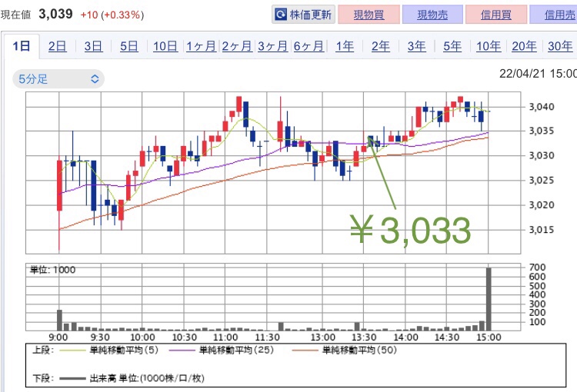
Task: Click the 現物売 button
Action: pyautogui.click(x=432, y=15)
